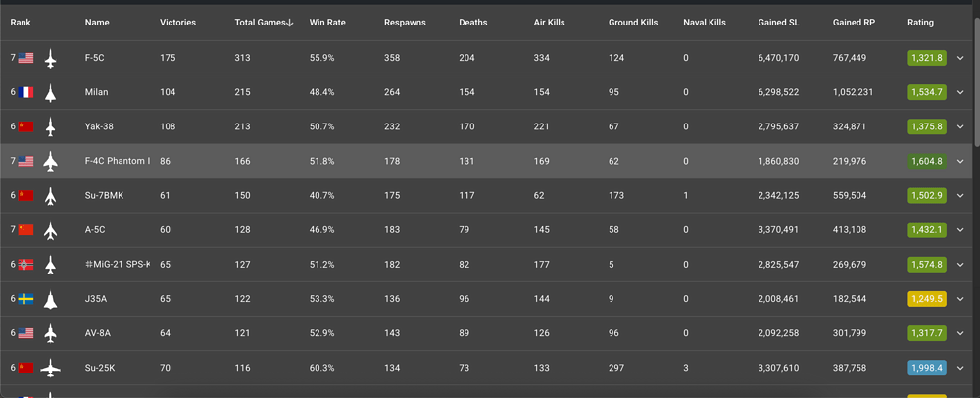Viewport: 980px width, 398px height.
Task: Click the vertical scrollbar on the right edge
Action: tap(977, 81)
